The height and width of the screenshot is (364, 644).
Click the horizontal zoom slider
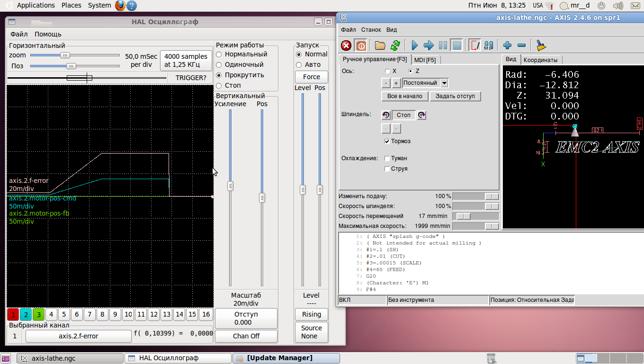point(65,55)
